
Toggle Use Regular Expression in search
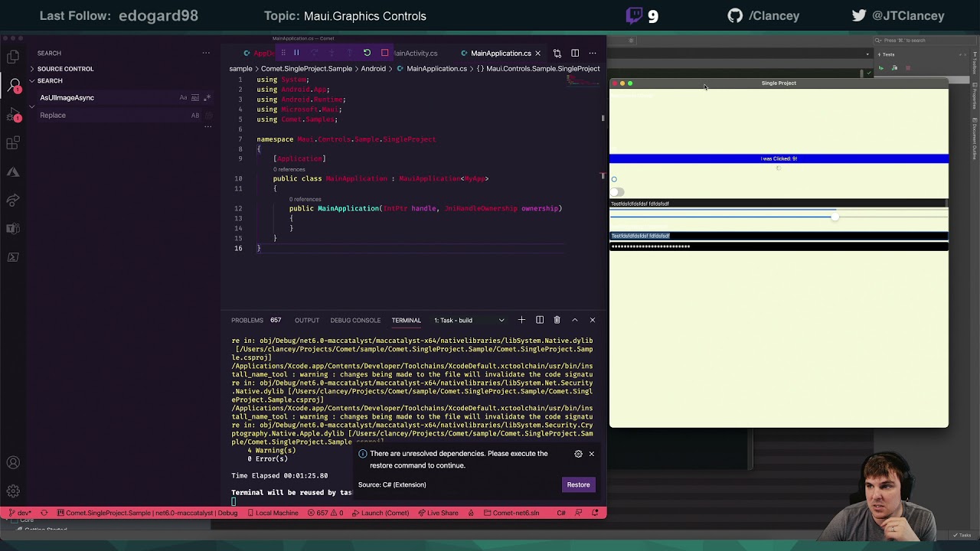coord(207,98)
